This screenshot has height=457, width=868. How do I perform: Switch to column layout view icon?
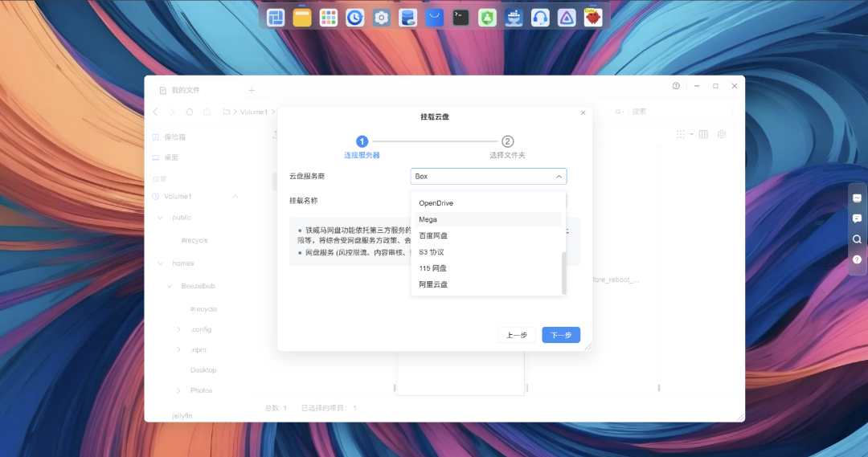pyautogui.click(x=703, y=134)
